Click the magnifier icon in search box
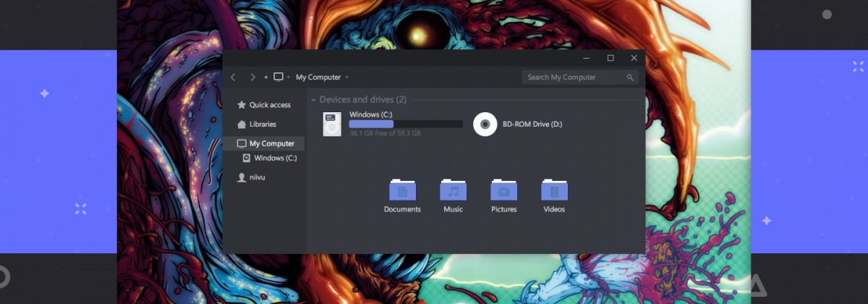Screen dimensions: 868x304 coord(630,77)
